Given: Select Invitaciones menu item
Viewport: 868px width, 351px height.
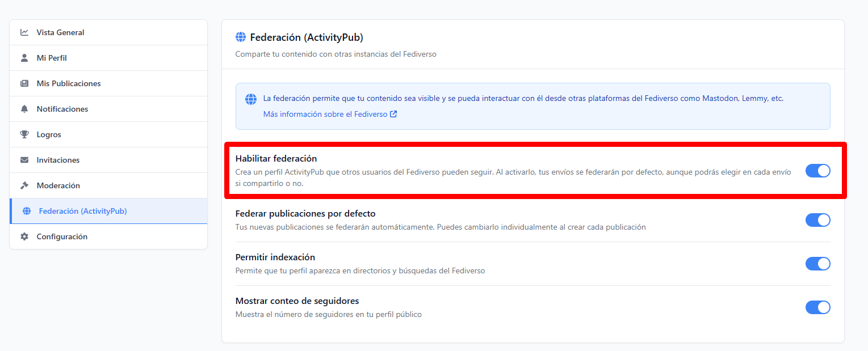Looking at the screenshot, I should 108,160.
